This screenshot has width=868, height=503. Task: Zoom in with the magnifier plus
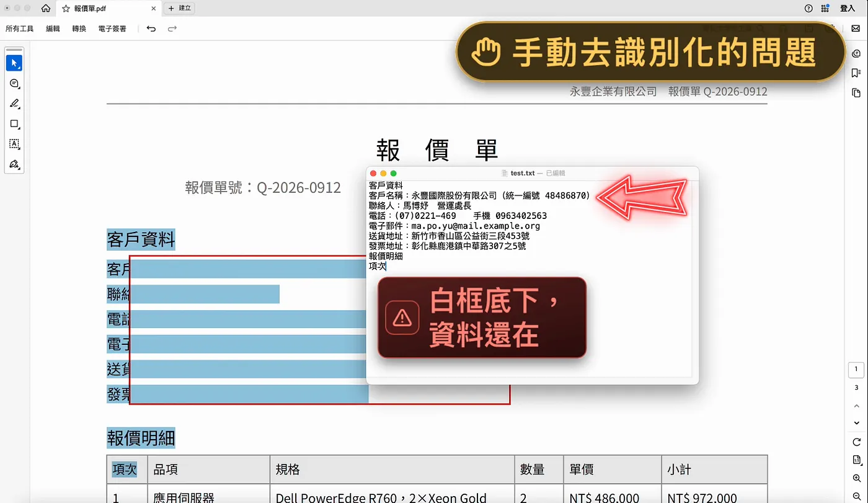(856, 478)
